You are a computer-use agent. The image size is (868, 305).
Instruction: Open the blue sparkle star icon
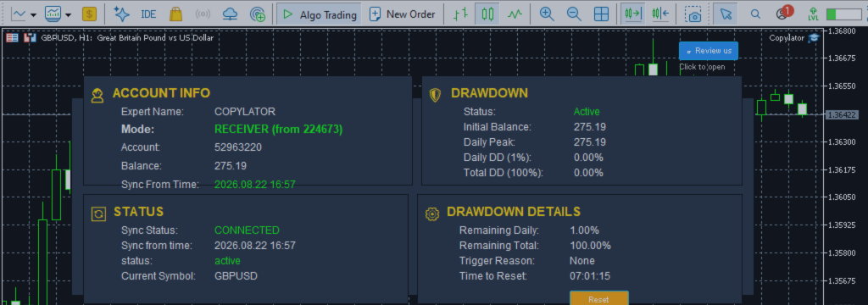tap(121, 14)
